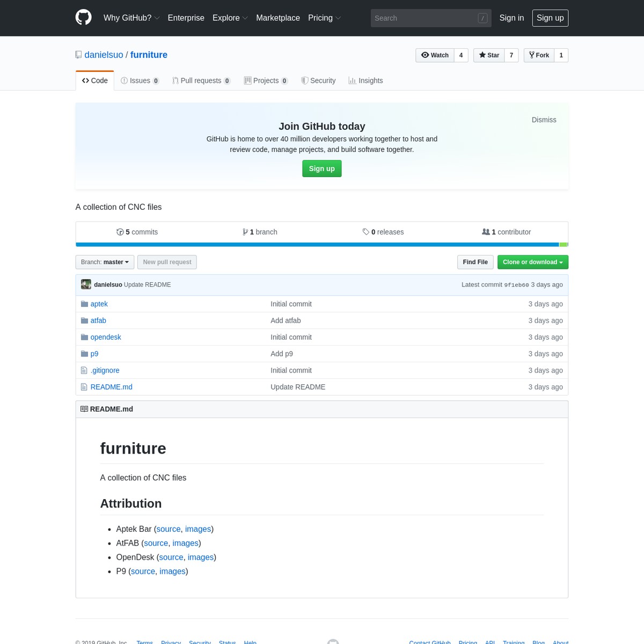Click the New pull request button
The height and width of the screenshot is (644, 644).
tap(167, 262)
